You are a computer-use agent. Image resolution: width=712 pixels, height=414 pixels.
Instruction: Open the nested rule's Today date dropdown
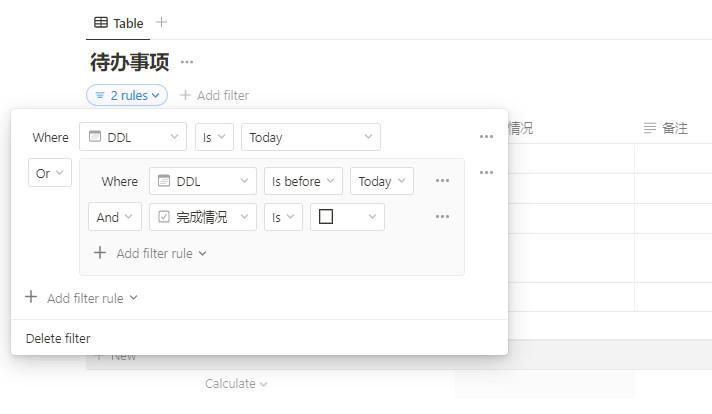381,181
